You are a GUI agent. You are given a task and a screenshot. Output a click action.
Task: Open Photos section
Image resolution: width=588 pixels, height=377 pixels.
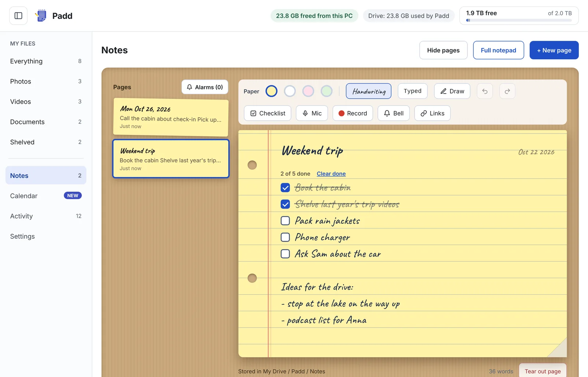point(46,81)
